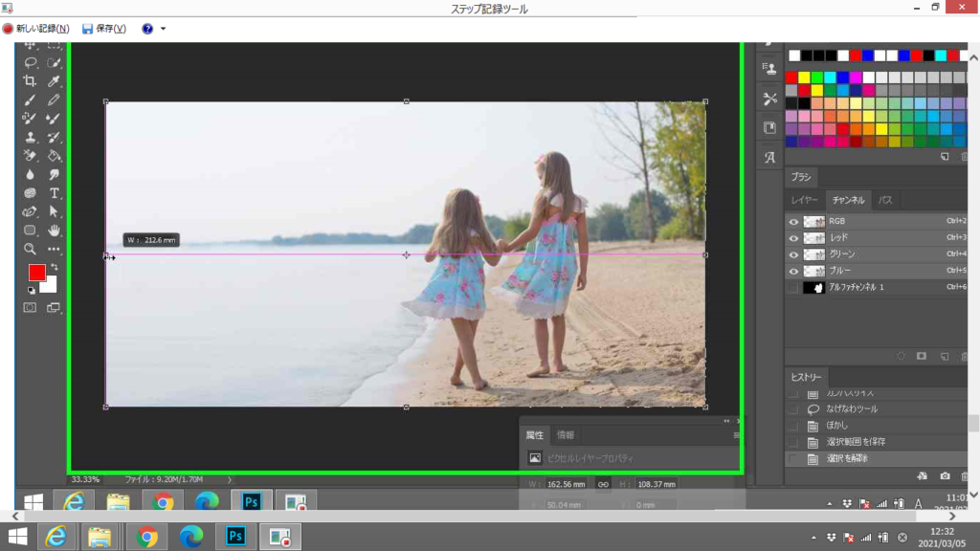Click 新しい記録(N) to start recording
This screenshot has height=551, width=980.
[35, 29]
